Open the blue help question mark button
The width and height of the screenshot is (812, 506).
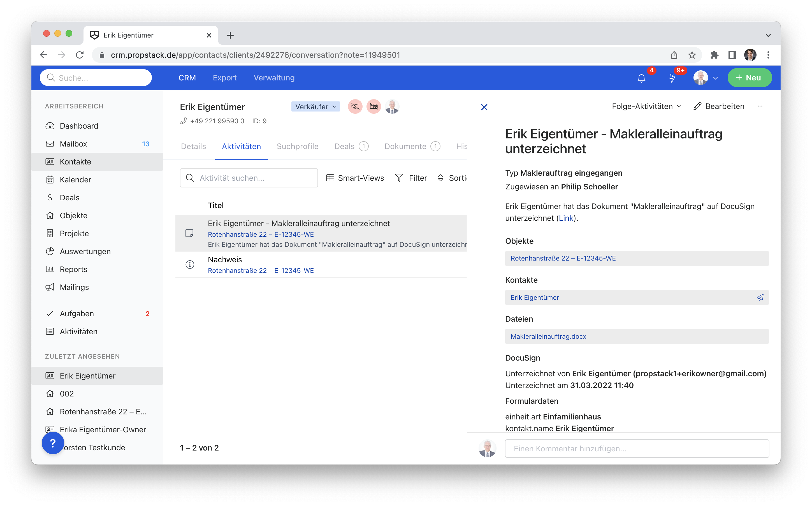coord(52,443)
